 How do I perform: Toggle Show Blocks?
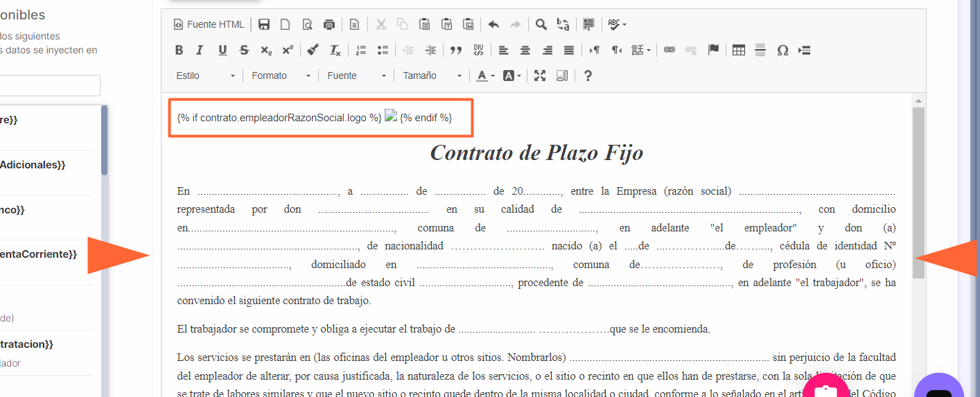[562, 76]
